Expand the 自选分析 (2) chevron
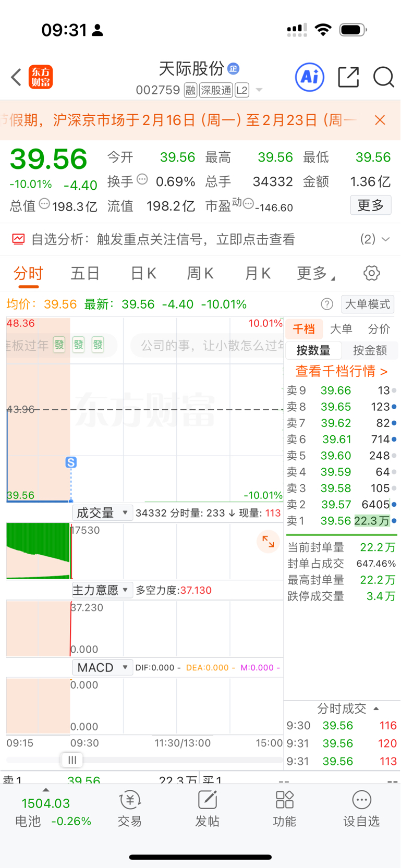Image resolution: width=401 pixels, height=868 pixels. (x=385, y=239)
